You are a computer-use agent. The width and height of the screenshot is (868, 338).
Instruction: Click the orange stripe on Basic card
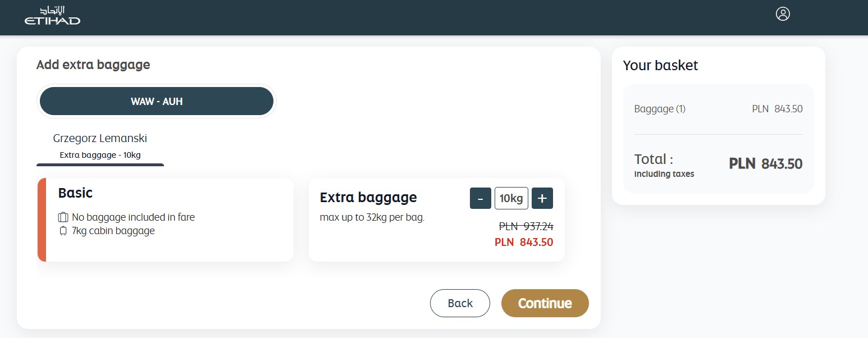click(x=42, y=220)
